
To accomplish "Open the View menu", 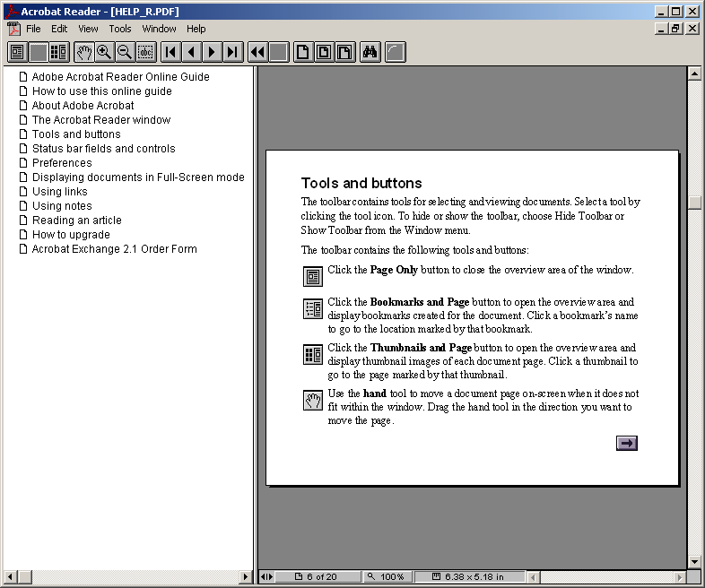I will point(88,29).
